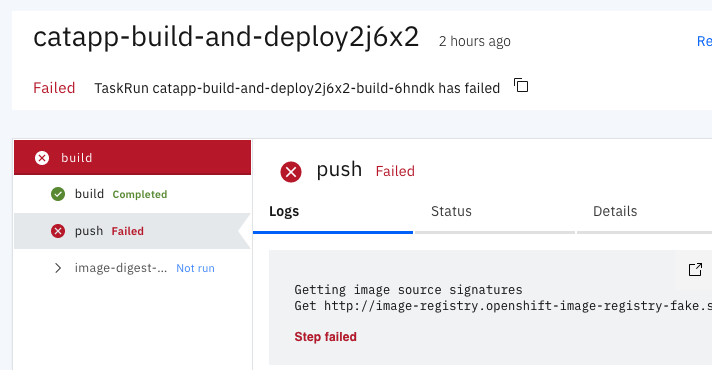Click the registry URL log line
The image size is (712, 370).
point(503,306)
